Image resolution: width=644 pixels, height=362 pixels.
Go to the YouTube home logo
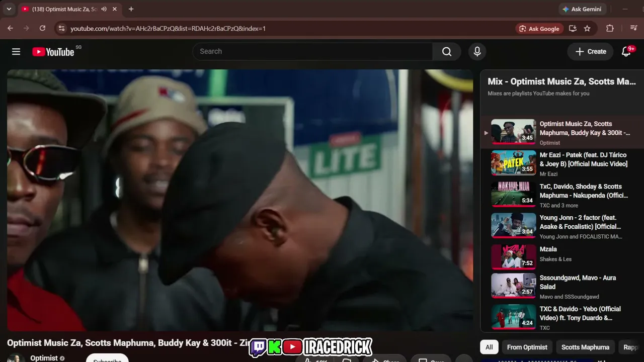pos(53,51)
